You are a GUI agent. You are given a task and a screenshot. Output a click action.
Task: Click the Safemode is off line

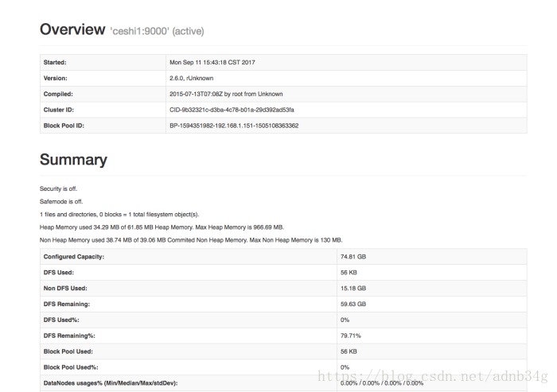[61, 201]
